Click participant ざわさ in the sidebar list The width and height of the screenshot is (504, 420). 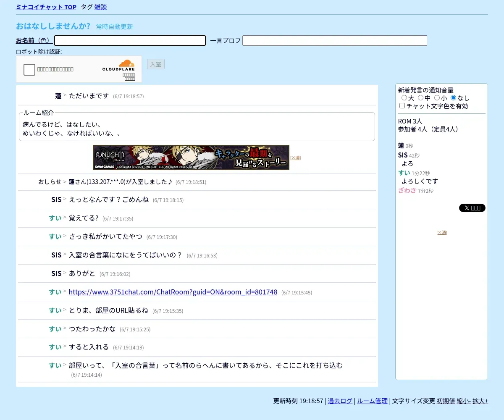click(407, 190)
